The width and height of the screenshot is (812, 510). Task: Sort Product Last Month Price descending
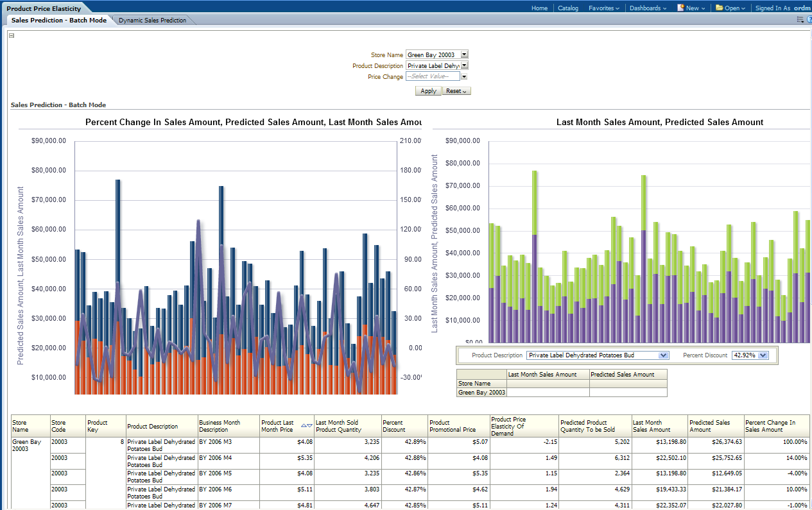310,426
